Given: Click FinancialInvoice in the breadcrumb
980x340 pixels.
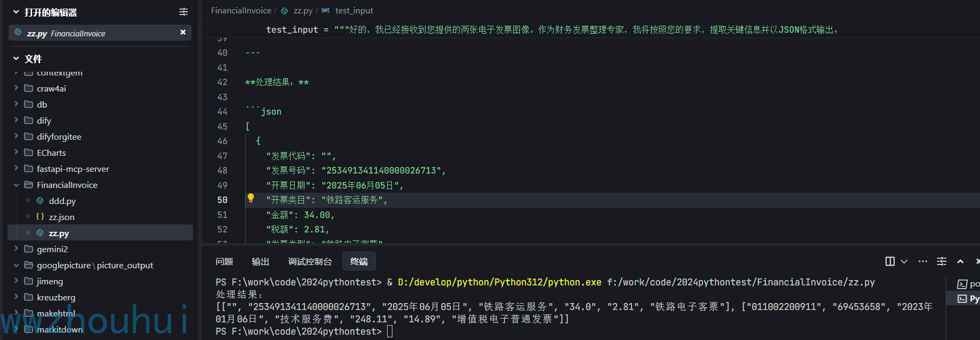Looking at the screenshot, I should (241, 10).
